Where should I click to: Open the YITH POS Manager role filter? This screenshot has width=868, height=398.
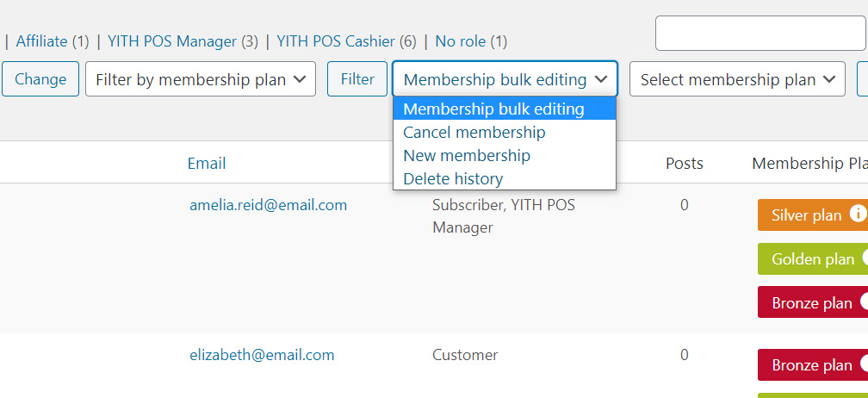[172, 41]
